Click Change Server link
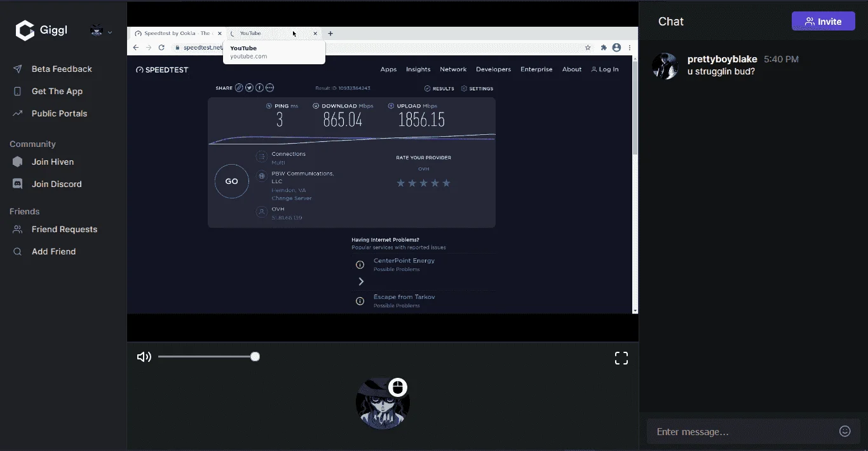The height and width of the screenshot is (451, 868). pyautogui.click(x=292, y=198)
